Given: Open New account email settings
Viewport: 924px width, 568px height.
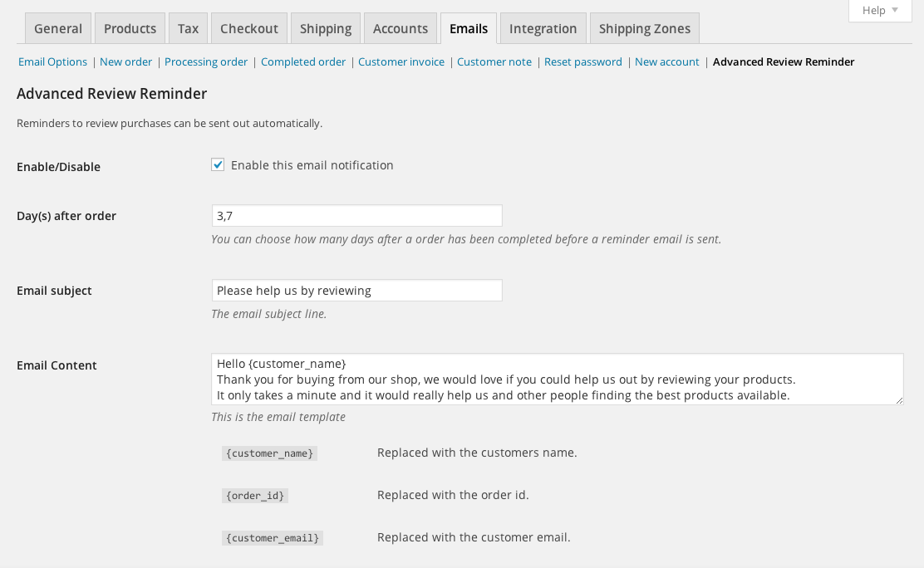Looking at the screenshot, I should 667,61.
